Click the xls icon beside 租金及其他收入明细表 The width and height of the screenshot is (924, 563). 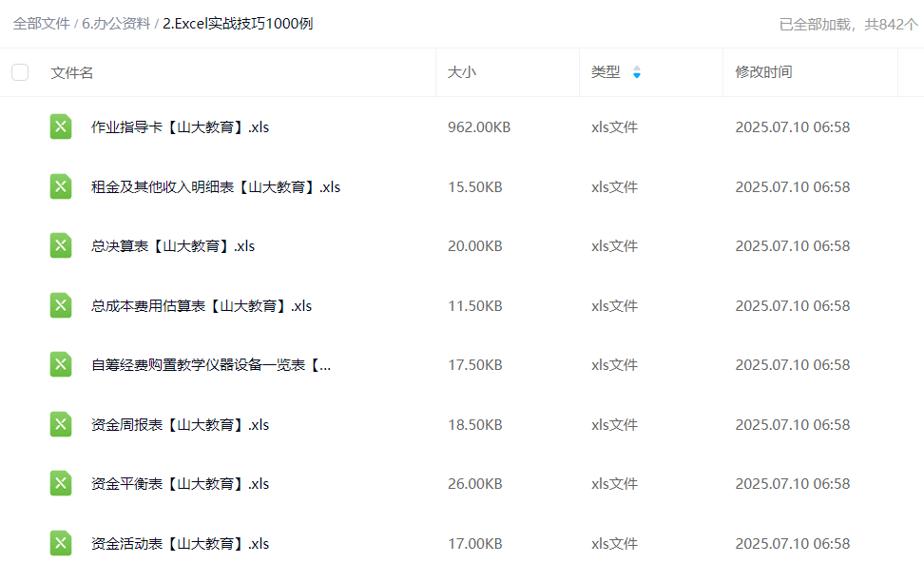tap(61, 186)
